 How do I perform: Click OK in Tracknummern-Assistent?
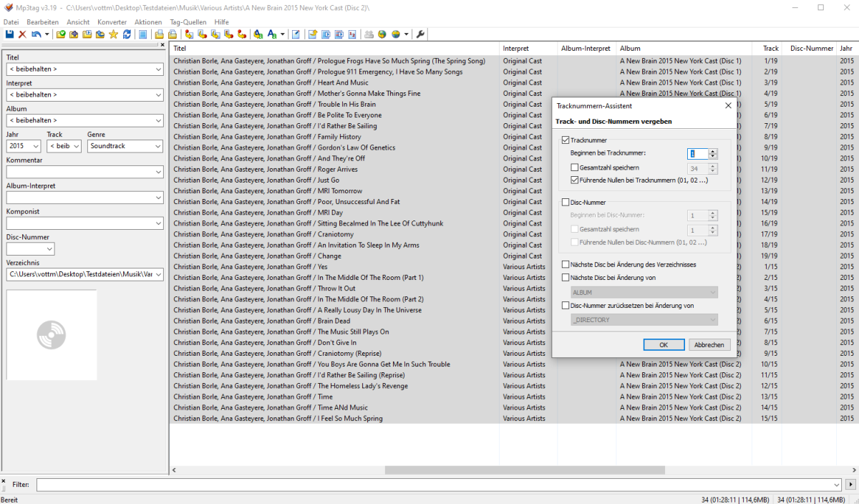click(x=664, y=344)
